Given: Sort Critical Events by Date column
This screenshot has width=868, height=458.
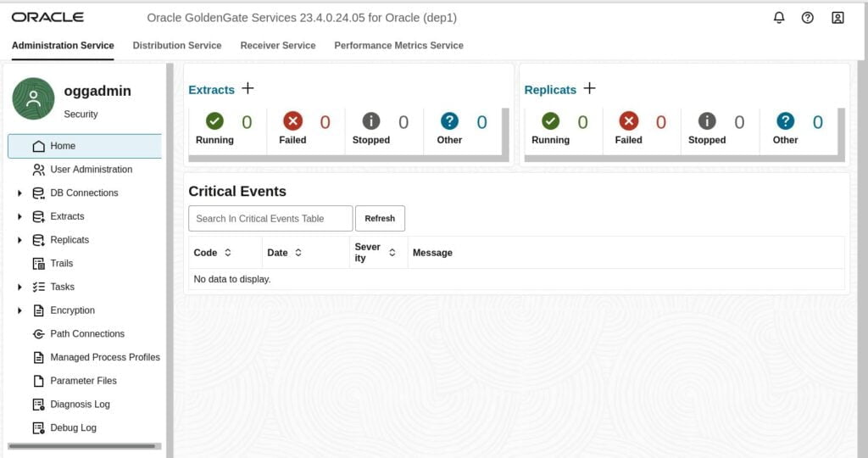Looking at the screenshot, I should pos(298,253).
